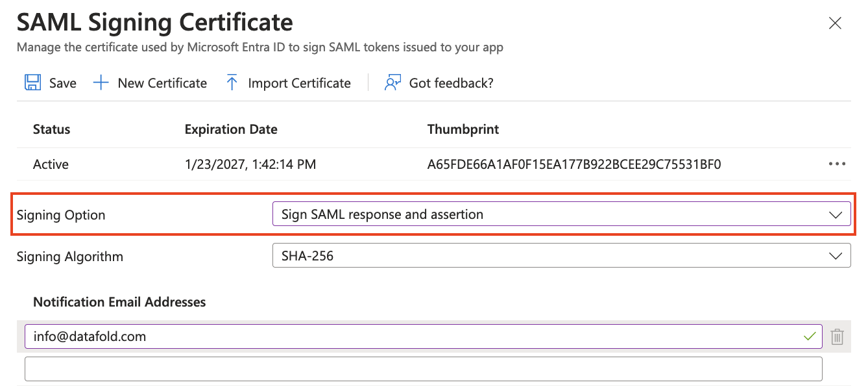The height and width of the screenshot is (391, 868).
Task: Expand the Signing Algorithm dropdown chevron
Action: click(836, 257)
